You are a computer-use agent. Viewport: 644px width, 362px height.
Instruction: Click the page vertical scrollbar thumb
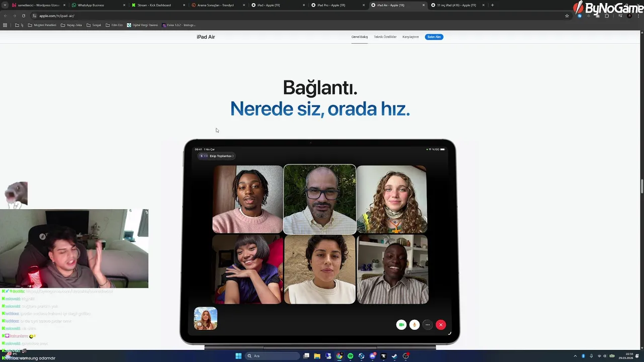(642, 186)
